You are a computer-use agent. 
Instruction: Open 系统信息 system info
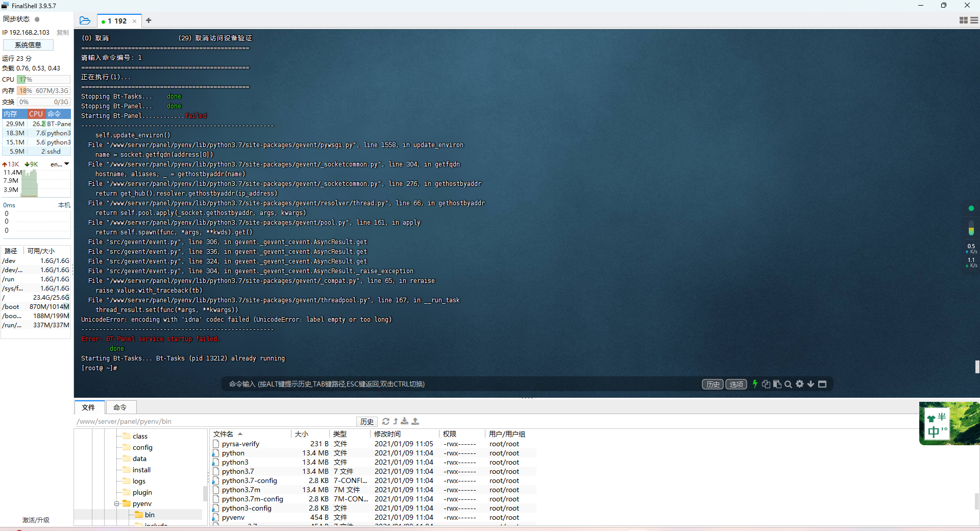point(28,45)
